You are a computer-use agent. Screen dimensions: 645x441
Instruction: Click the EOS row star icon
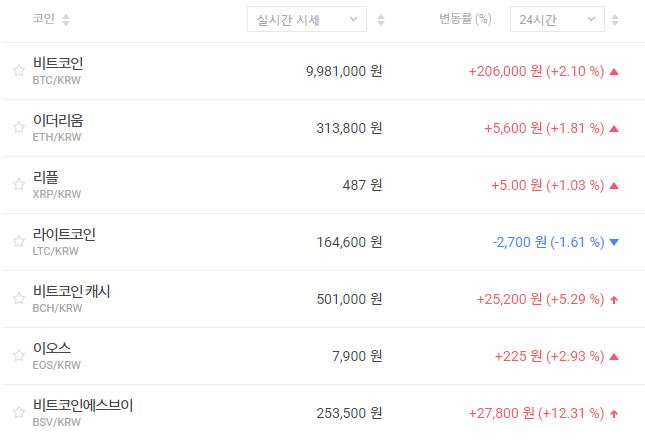pos(18,356)
